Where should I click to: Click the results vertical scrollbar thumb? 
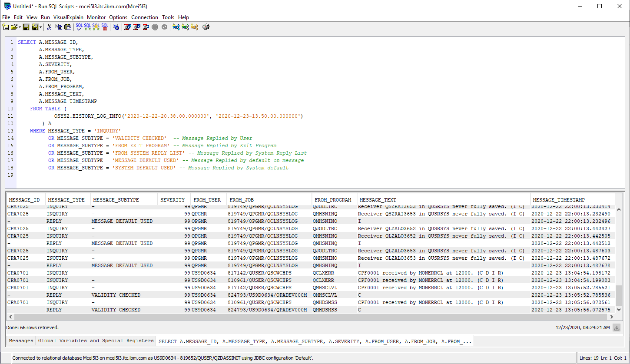click(x=620, y=296)
